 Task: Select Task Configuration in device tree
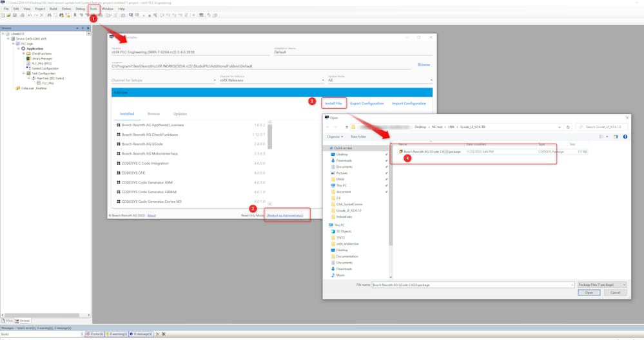point(44,73)
